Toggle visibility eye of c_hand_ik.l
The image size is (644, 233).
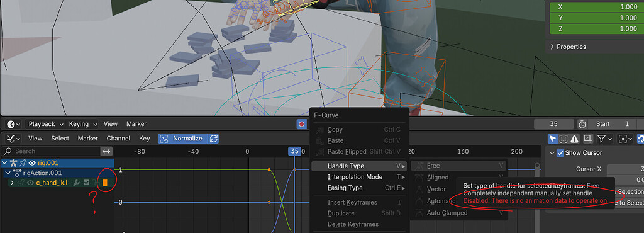(x=30, y=183)
